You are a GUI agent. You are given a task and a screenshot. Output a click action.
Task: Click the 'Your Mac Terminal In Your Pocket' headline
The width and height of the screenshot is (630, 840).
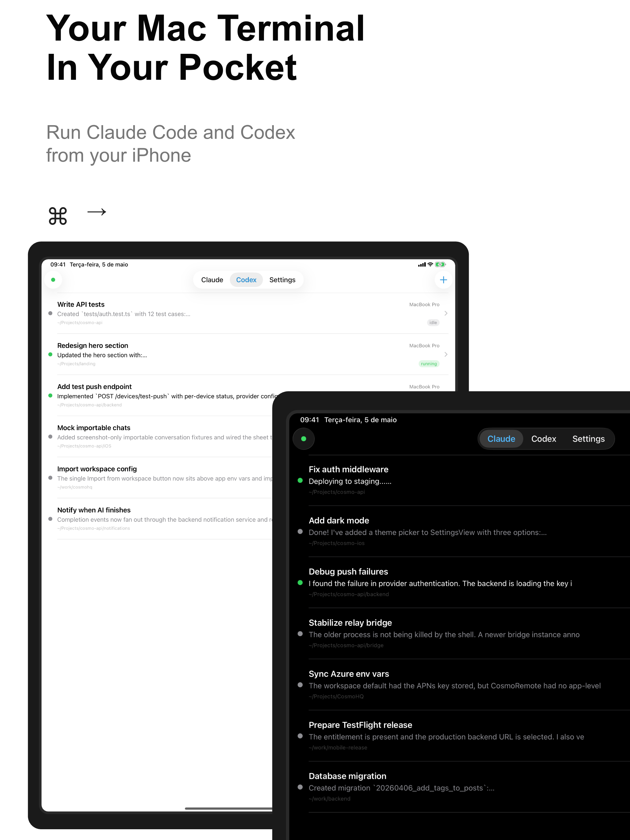tap(205, 47)
